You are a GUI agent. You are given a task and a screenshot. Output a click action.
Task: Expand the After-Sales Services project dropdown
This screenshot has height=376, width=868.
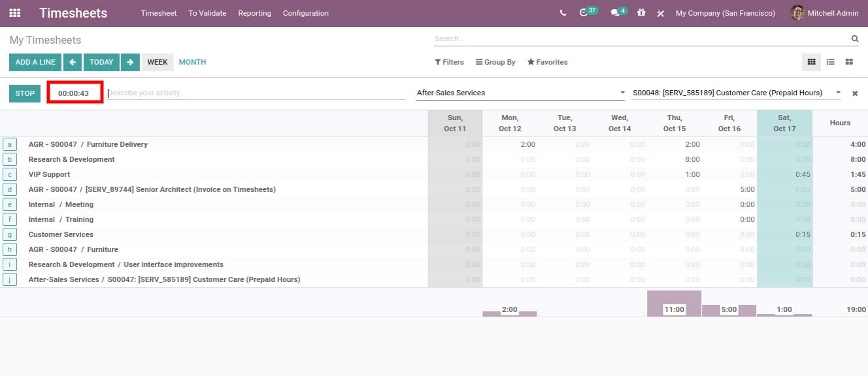tap(622, 93)
